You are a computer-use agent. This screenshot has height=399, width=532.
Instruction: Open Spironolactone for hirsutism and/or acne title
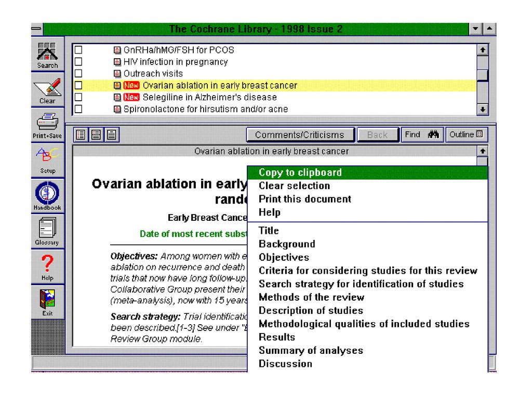tap(206, 109)
